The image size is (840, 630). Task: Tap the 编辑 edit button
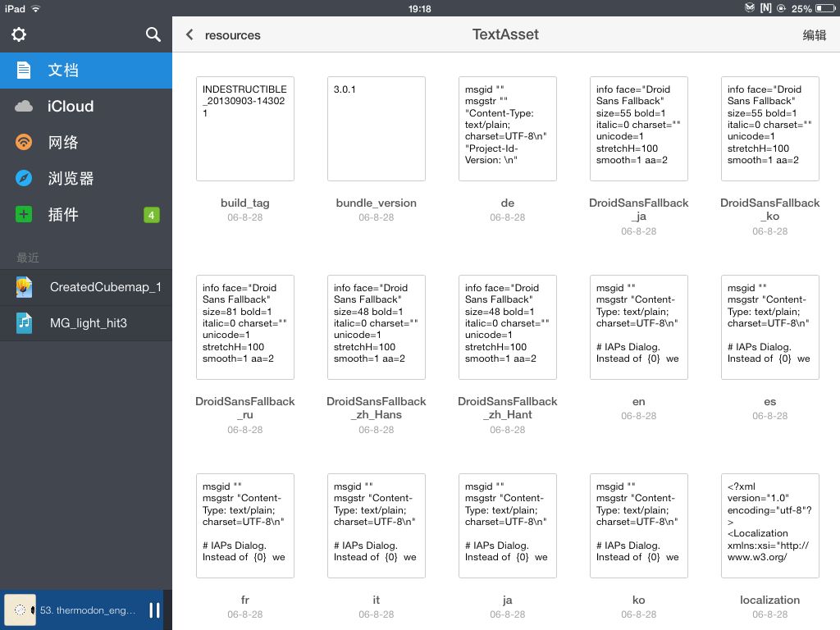click(815, 34)
